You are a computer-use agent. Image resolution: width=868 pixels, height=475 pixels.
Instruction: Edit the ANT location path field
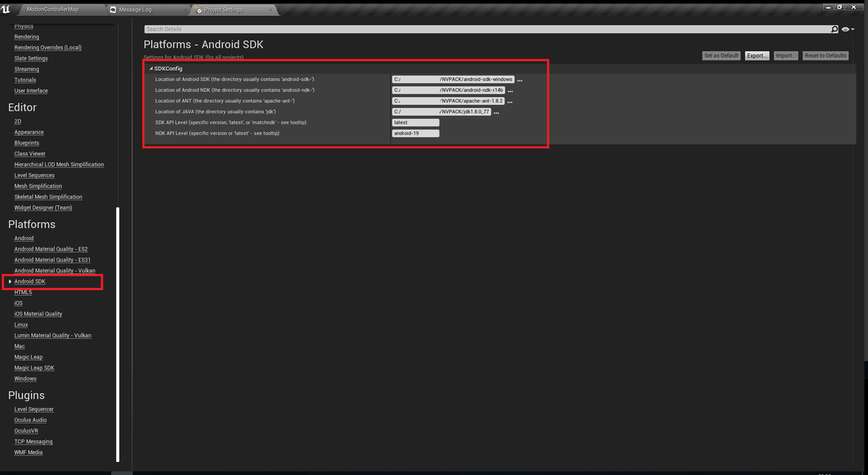pos(448,101)
